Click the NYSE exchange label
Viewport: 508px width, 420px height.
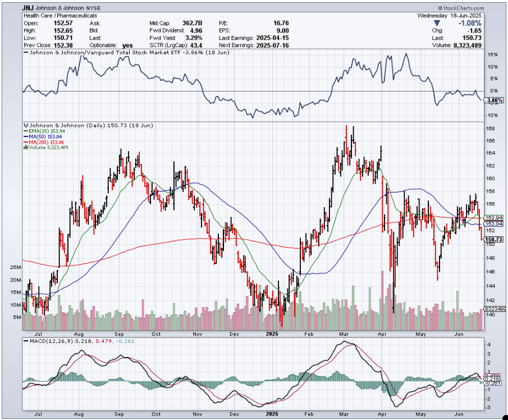[93, 8]
